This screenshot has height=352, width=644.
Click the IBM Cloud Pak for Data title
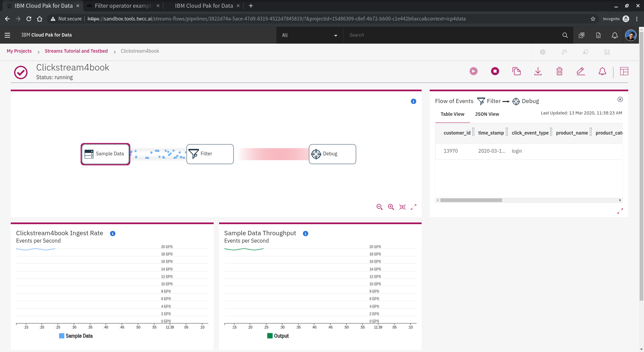click(x=47, y=35)
